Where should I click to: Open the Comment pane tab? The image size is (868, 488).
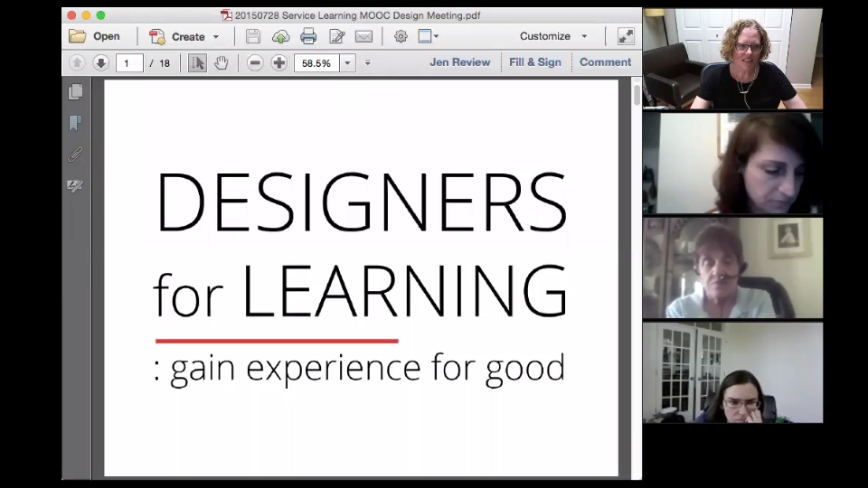pyautogui.click(x=605, y=62)
